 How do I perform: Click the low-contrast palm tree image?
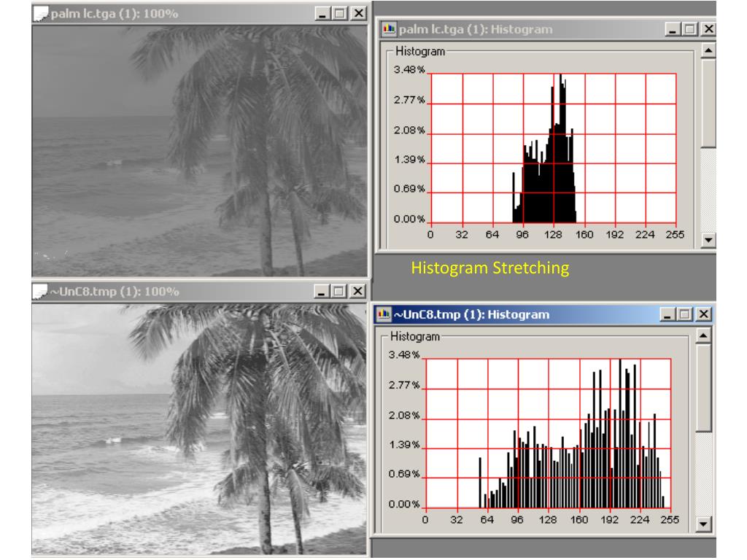tap(200, 150)
